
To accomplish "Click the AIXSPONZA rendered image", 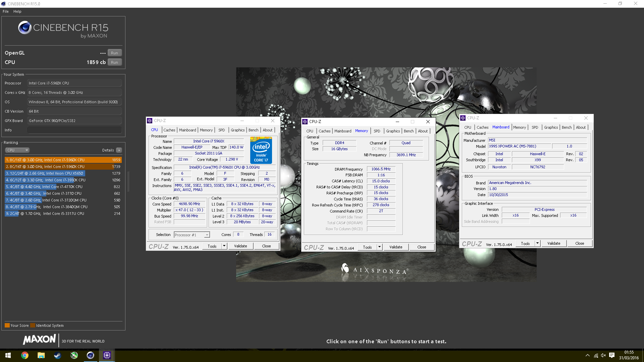I will point(386,174).
